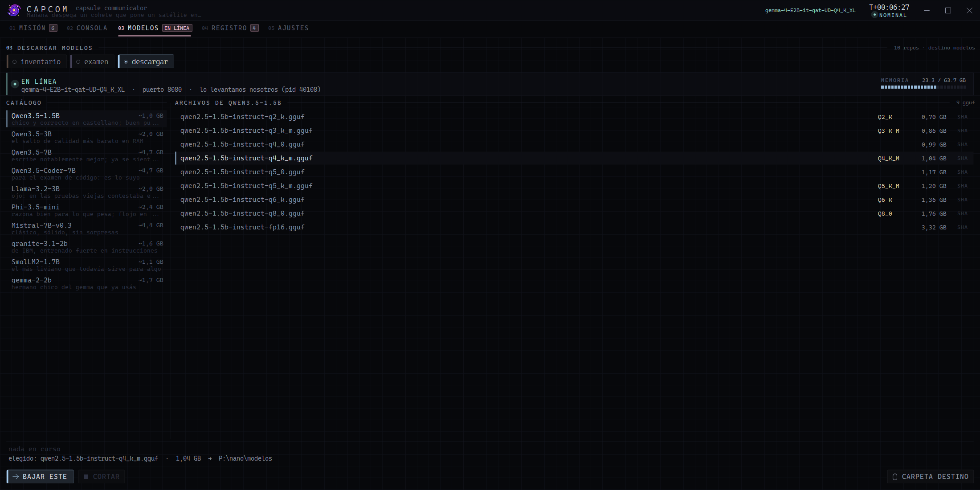Click SHA link on the fp16 row
The width and height of the screenshot is (980, 490).
pos(962,227)
